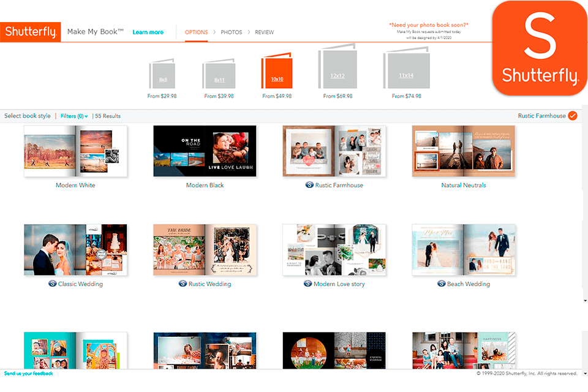Screen dimensions: 588x392
Task: Click the Rustic Farmhouse selected style text
Action: tap(542, 116)
